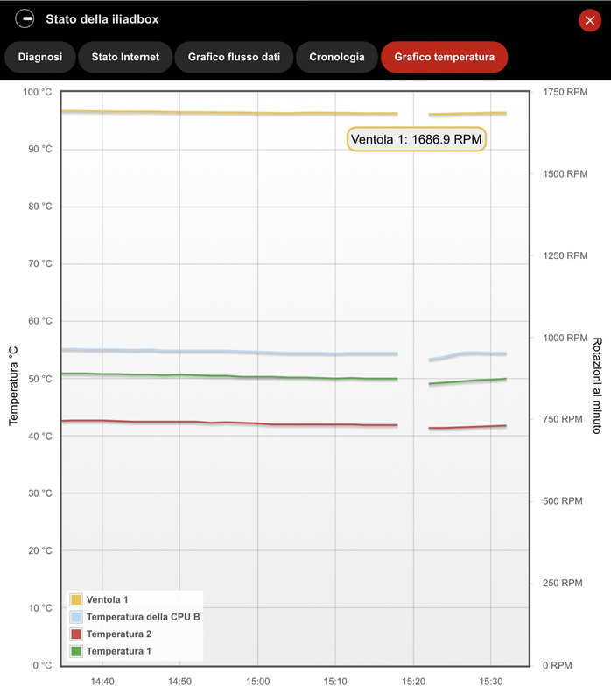Click the 14:40 time axis label

tap(102, 682)
